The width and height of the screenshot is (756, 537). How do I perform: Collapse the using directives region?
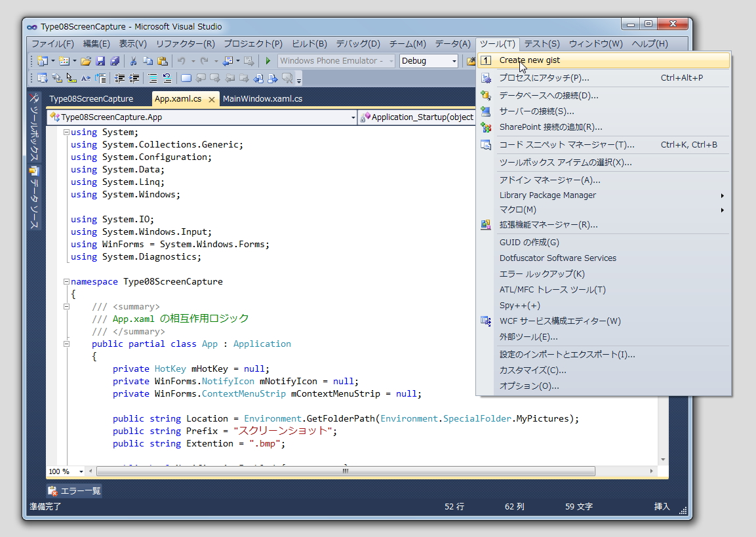[x=66, y=132]
